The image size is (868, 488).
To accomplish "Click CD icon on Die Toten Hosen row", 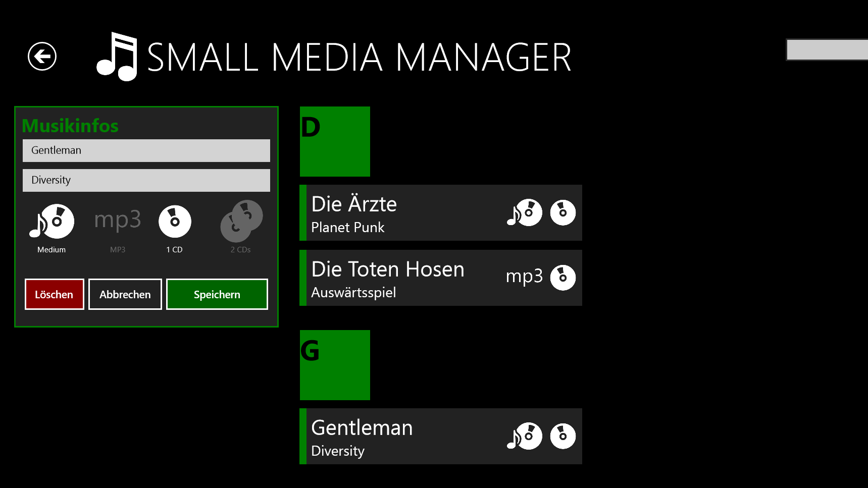I will 563,278.
